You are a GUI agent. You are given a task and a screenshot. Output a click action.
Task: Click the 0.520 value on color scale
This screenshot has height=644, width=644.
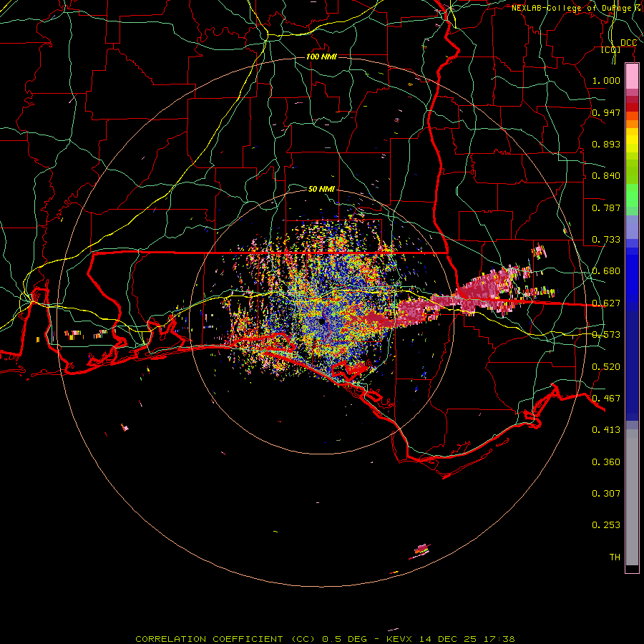click(606, 367)
